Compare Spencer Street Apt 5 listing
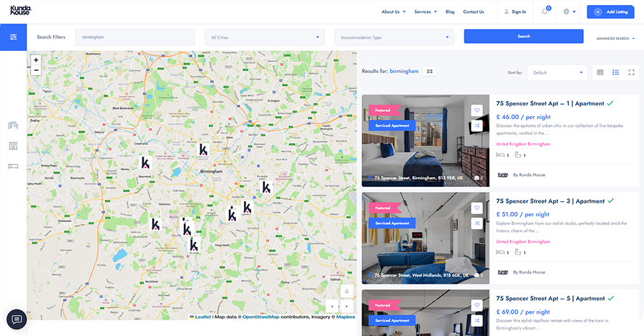644x336 pixels. 477,320
